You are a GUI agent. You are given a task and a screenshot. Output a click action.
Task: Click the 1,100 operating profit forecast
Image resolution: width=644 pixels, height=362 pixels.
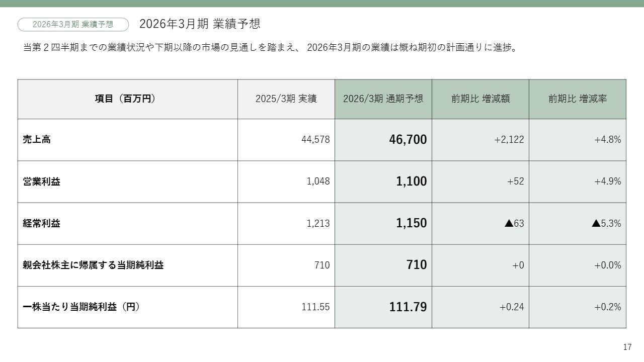pos(411,182)
